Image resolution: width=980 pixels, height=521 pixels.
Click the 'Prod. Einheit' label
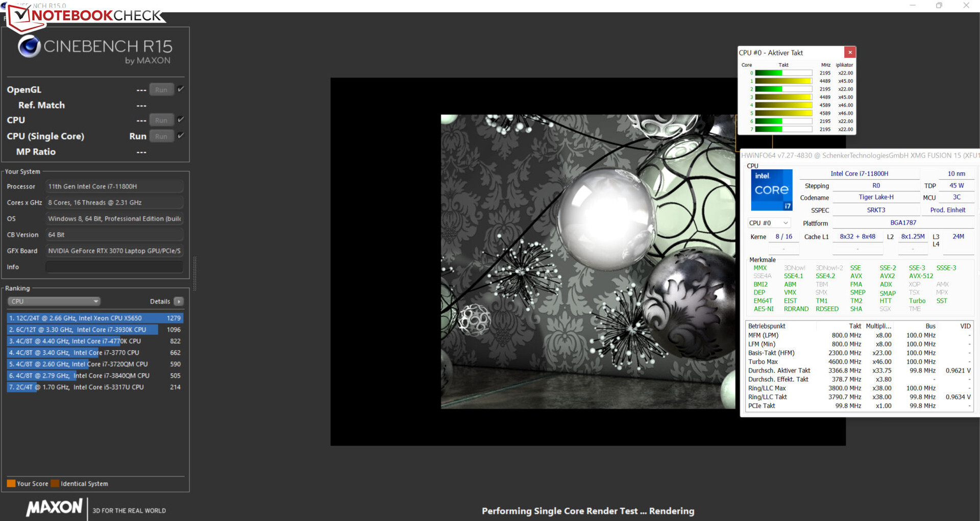point(948,210)
